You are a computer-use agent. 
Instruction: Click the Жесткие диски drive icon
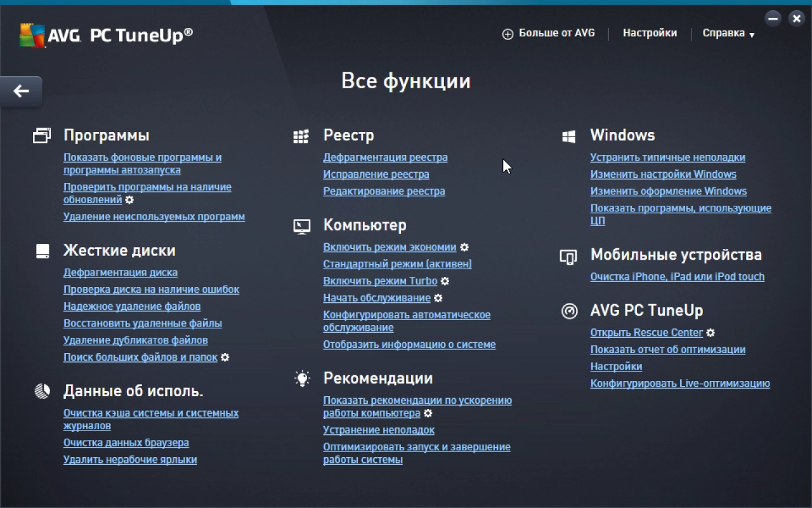[x=42, y=251]
